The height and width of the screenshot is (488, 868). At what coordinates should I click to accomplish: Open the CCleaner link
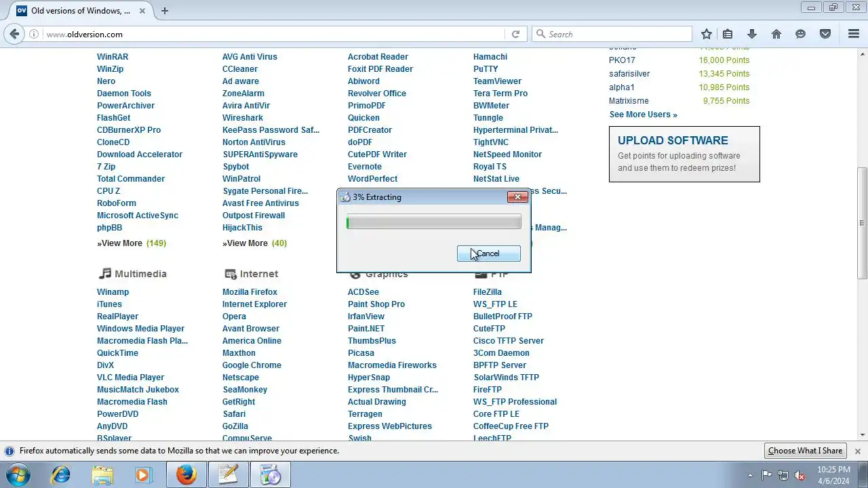240,69
